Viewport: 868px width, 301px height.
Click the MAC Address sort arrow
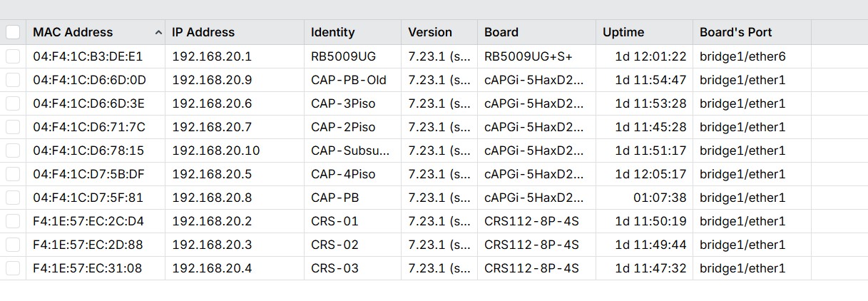(x=158, y=32)
